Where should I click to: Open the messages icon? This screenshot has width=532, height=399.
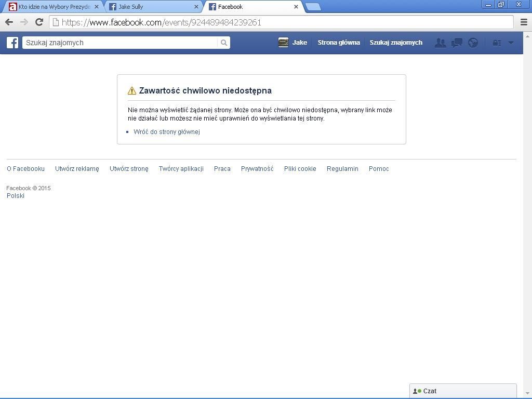coord(457,43)
